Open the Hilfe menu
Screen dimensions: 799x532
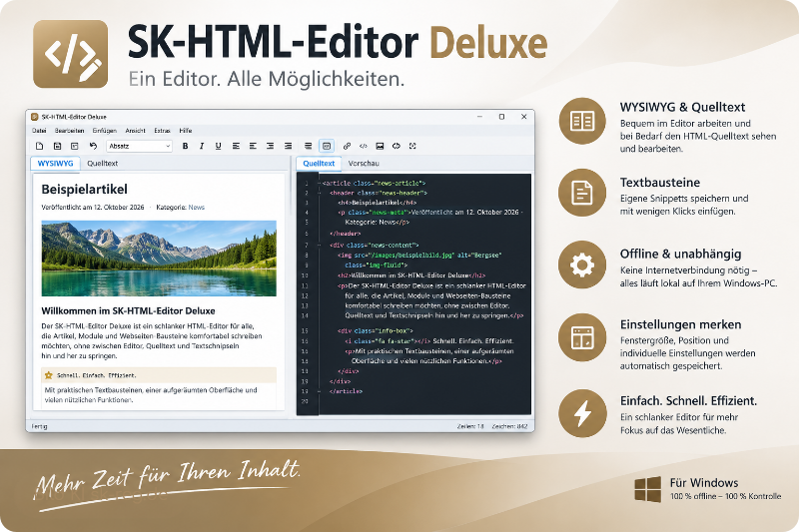pyautogui.click(x=186, y=131)
